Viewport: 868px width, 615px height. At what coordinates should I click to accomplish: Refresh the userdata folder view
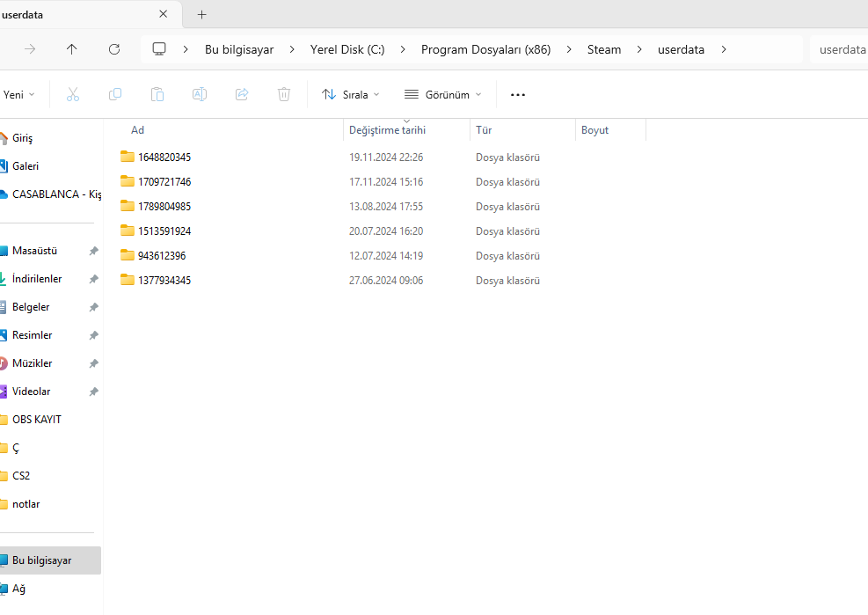(x=114, y=49)
